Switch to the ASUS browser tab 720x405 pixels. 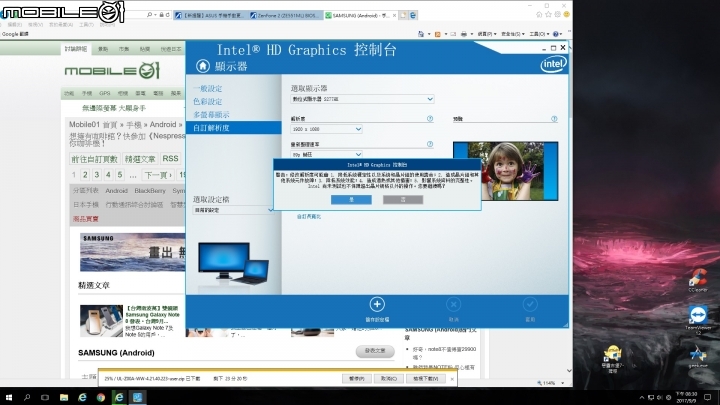pyautogui.click(x=210, y=15)
